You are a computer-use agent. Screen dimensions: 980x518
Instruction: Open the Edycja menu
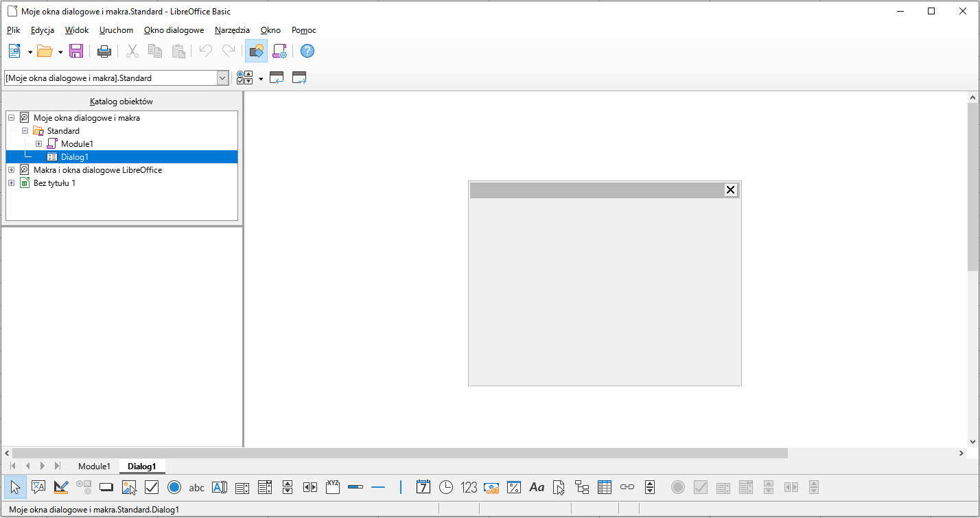click(x=43, y=30)
